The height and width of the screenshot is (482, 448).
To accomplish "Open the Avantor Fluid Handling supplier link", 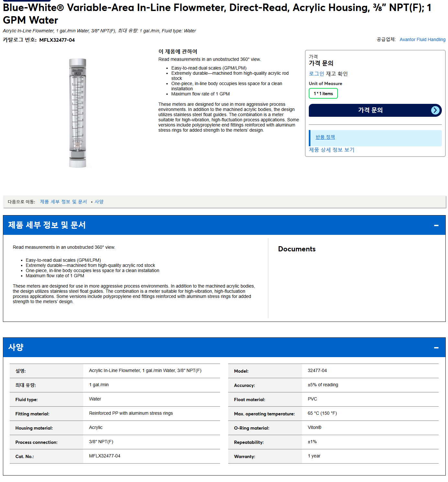I will tap(422, 39).
